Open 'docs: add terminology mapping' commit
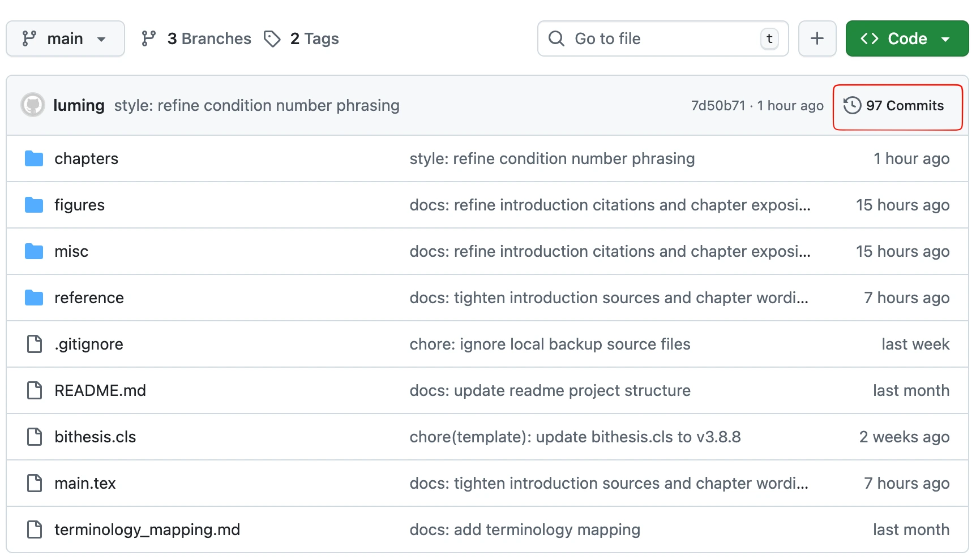 525,529
